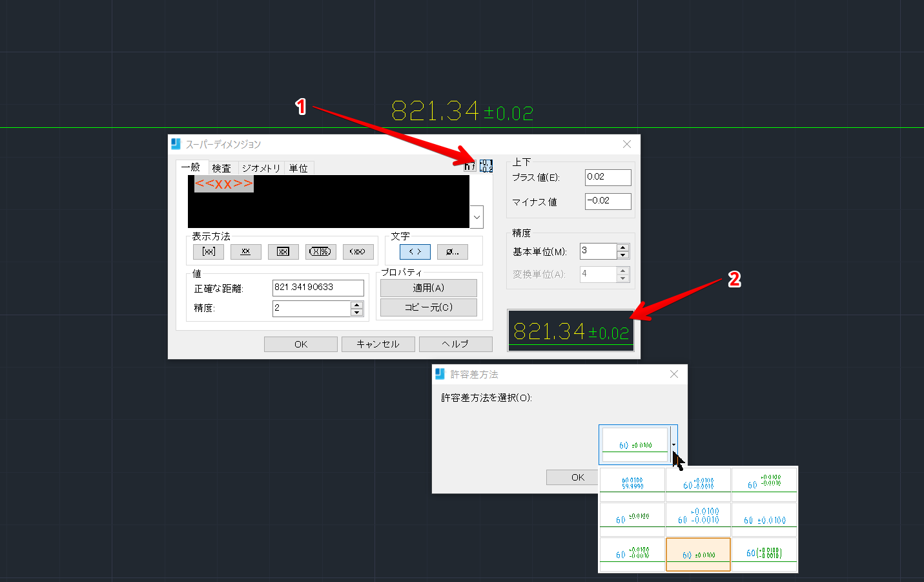The height and width of the screenshot is (582, 924).
Task: Switch to the ジオメトリ tab
Action: tap(261, 168)
